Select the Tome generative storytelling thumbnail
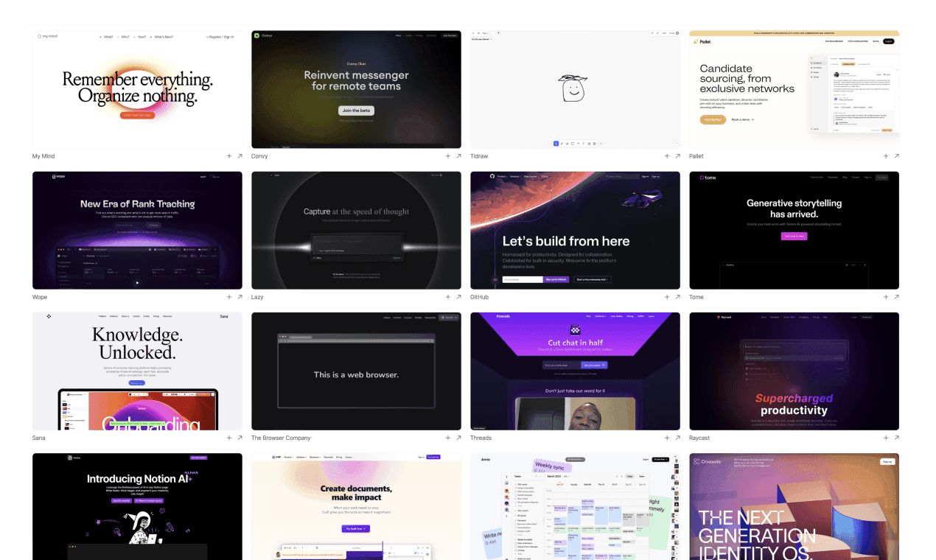The image size is (936, 560). pos(794,230)
